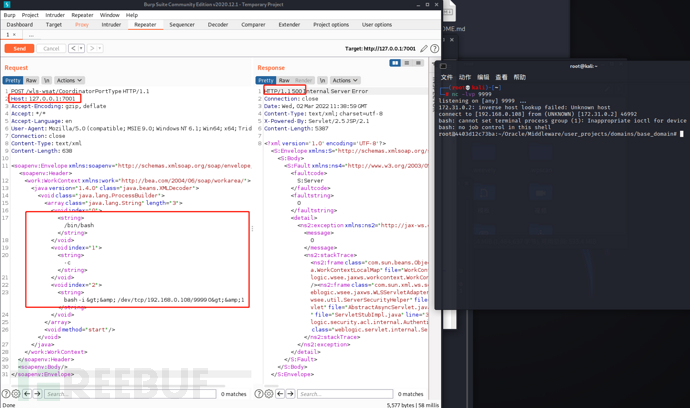This screenshot has height=408, width=690.
Task: Open Repeater help next to the target
Action: pyautogui.click(x=434, y=48)
